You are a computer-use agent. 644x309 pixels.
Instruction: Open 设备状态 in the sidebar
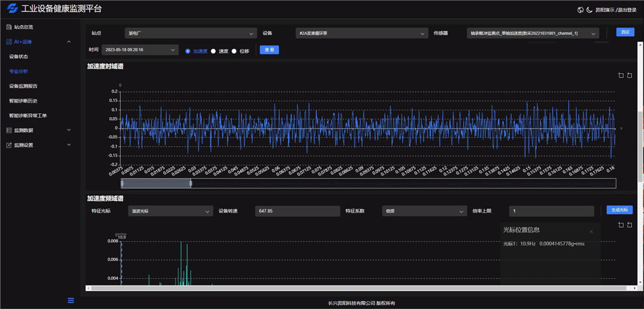click(19, 56)
